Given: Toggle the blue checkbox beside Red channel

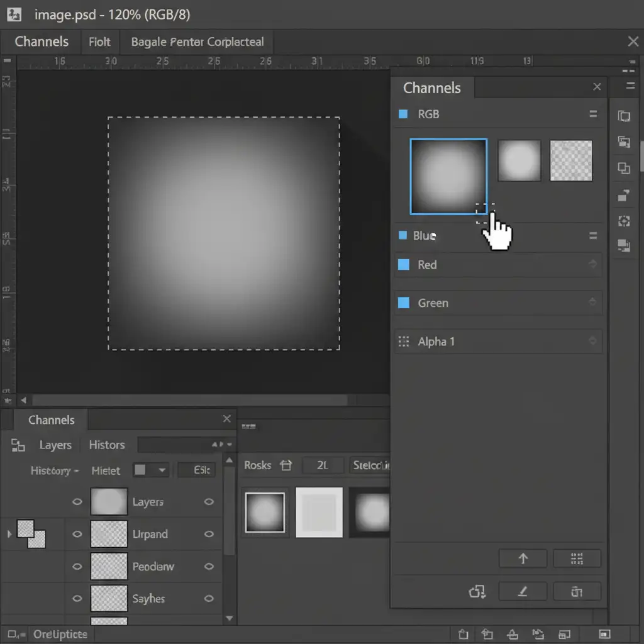Looking at the screenshot, I should [x=404, y=265].
